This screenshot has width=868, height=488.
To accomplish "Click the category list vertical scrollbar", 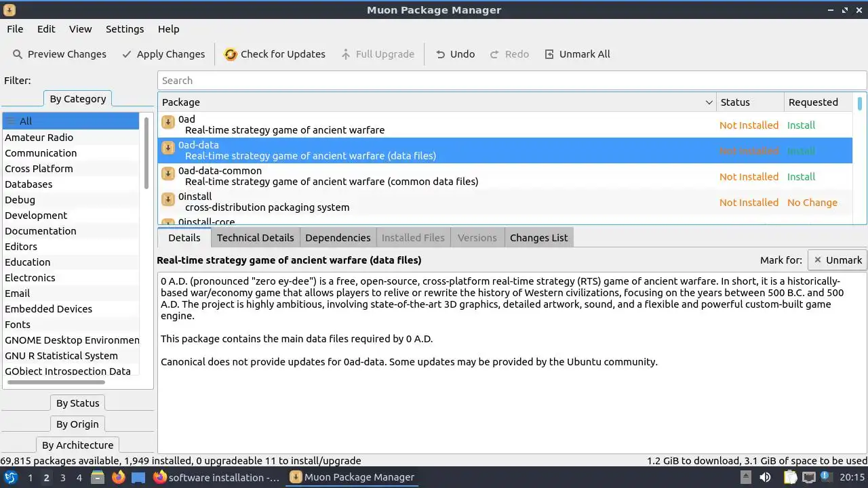I will tap(146, 152).
